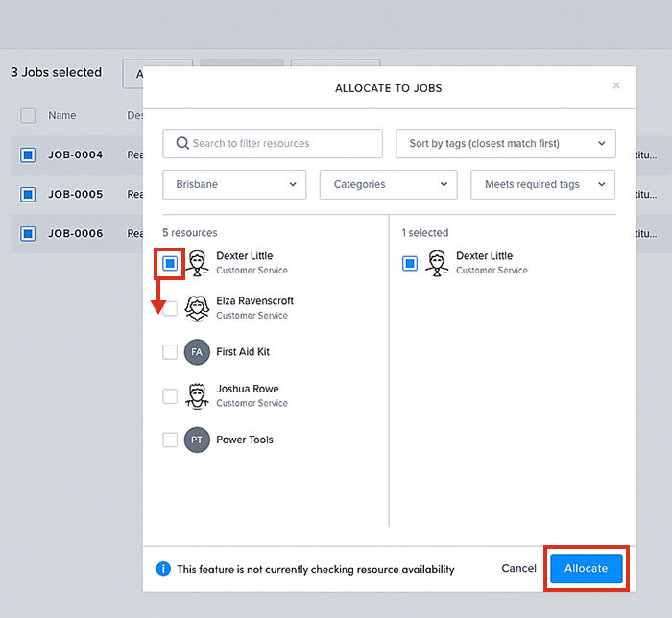672x618 pixels.
Task: Click the '3 Jobs selected' text
Action: click(x=56, y=72)
